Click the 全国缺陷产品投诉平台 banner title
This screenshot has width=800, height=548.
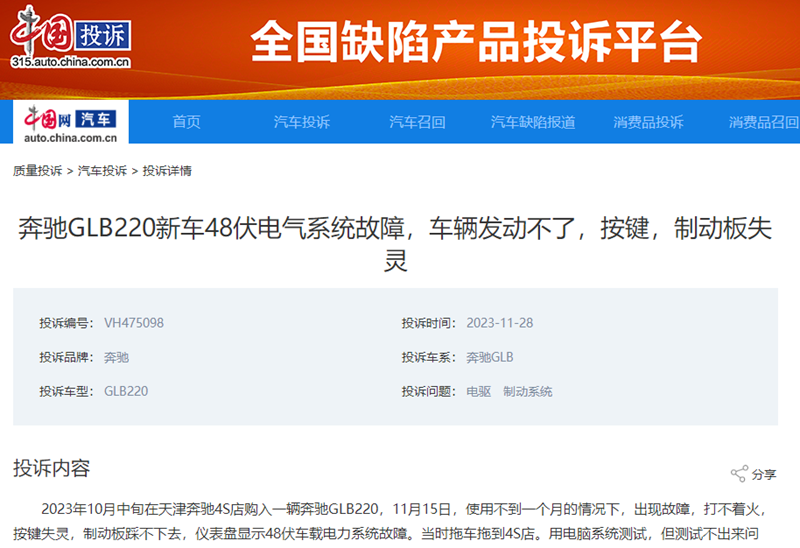(x=476, y=41)
